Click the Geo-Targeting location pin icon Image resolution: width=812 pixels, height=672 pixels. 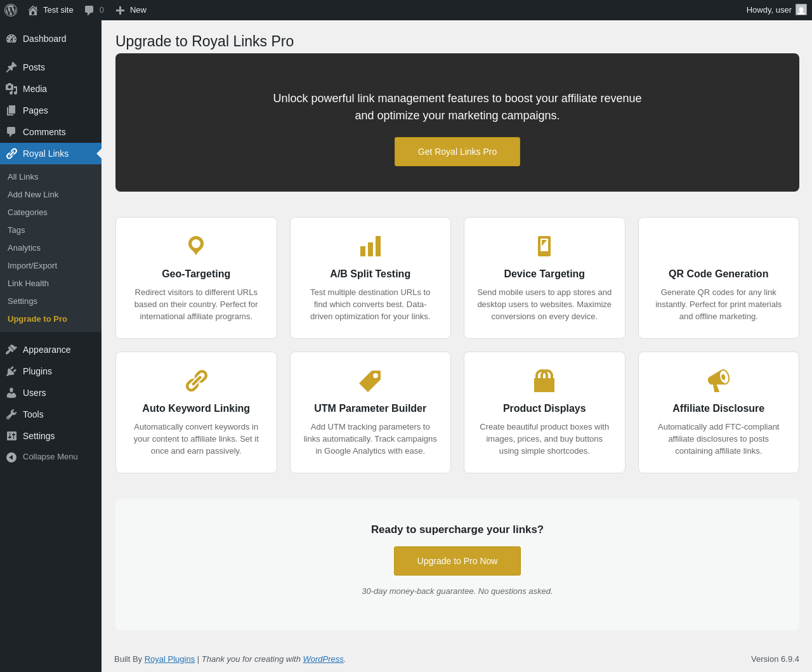tap(196, 246)
